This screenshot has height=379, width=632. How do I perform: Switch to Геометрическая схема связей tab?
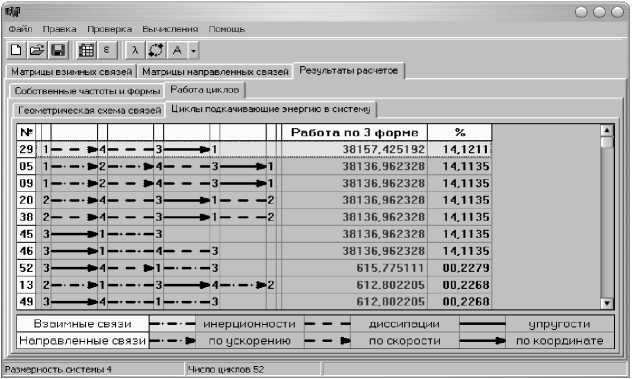(x=89, y=110)
